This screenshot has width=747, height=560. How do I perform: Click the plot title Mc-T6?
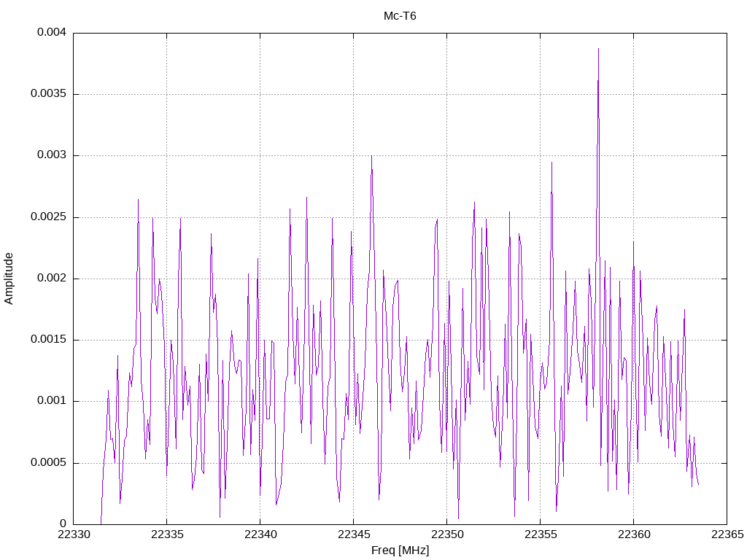[400, 16]
